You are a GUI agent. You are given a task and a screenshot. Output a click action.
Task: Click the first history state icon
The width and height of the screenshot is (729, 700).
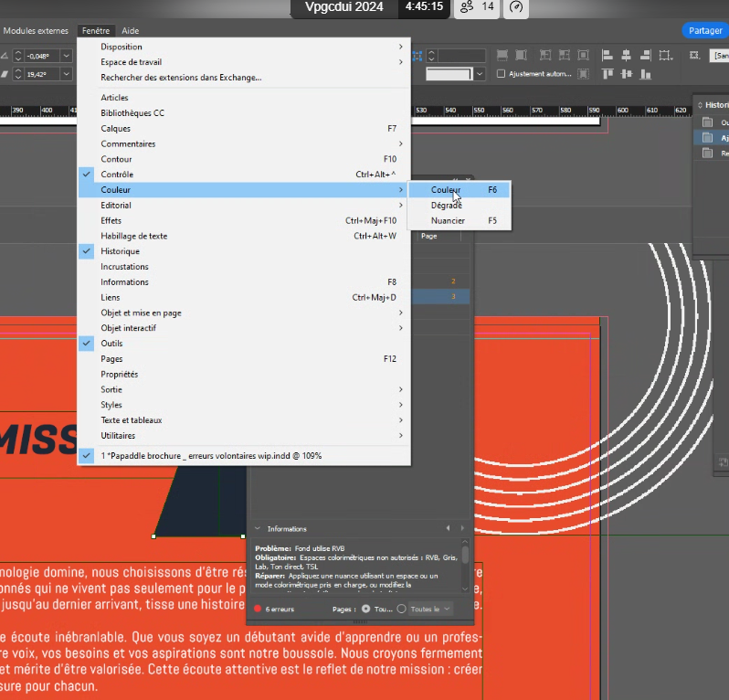point(706,122)
